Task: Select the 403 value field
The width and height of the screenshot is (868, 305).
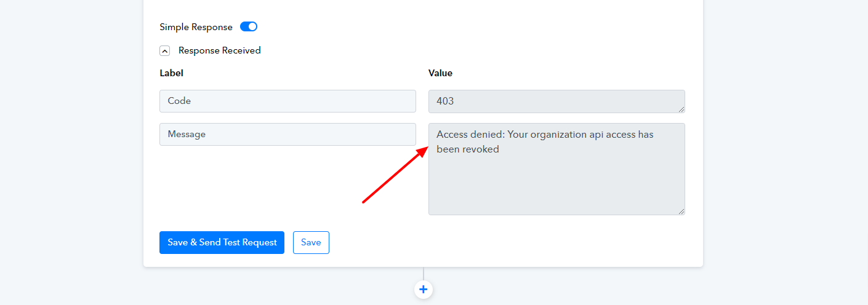Action: pos(557,101)
